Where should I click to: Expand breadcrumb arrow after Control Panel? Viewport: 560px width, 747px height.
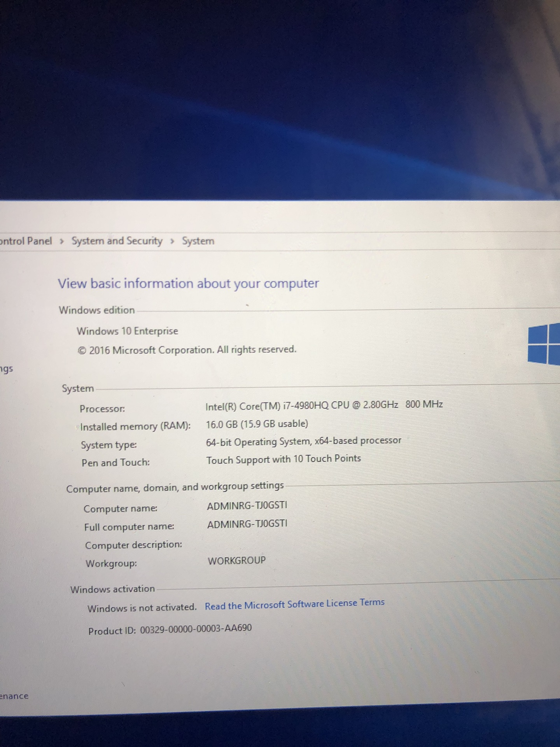61,241
